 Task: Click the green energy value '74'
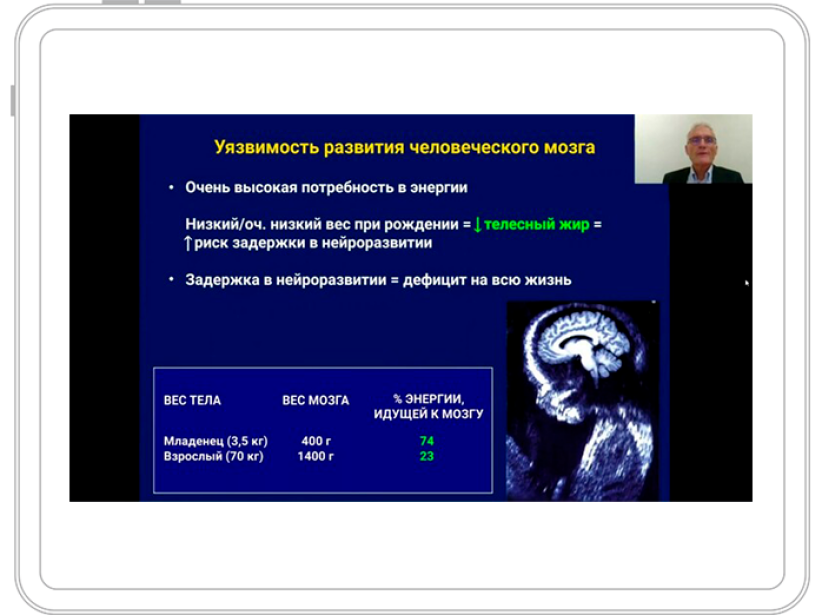[427, 441]
